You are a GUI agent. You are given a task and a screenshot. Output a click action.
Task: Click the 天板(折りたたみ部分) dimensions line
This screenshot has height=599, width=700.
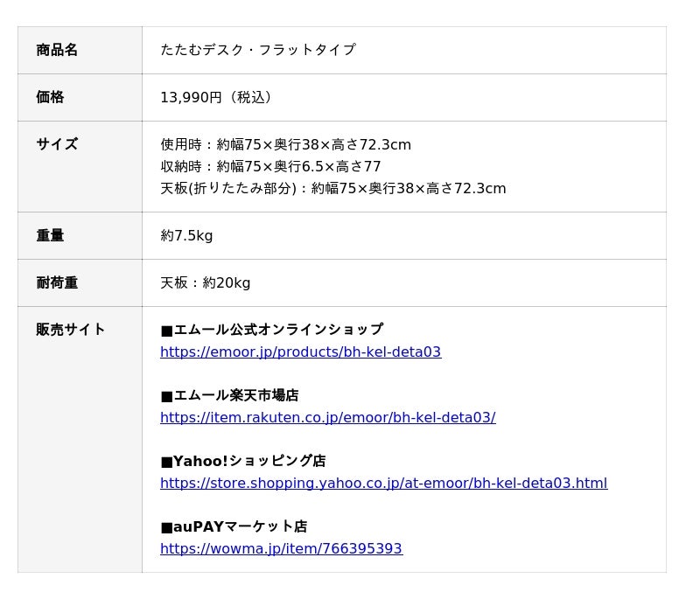pos(332,188)
